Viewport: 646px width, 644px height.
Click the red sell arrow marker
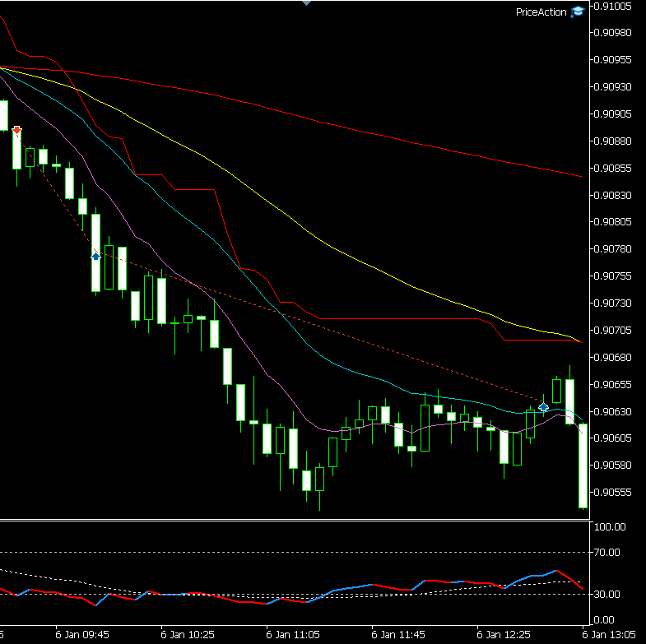(16, 130)
